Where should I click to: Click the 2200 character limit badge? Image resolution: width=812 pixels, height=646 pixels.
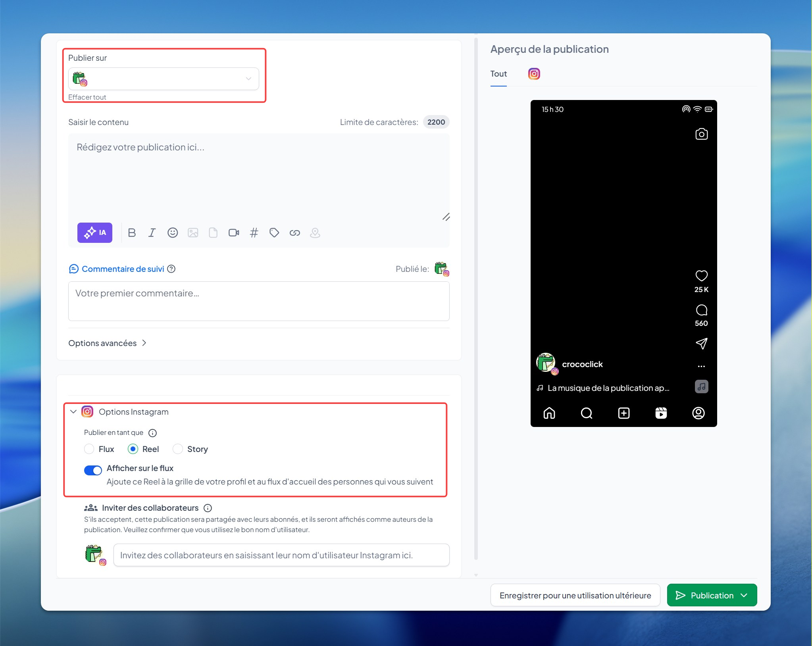pos(436,122)
